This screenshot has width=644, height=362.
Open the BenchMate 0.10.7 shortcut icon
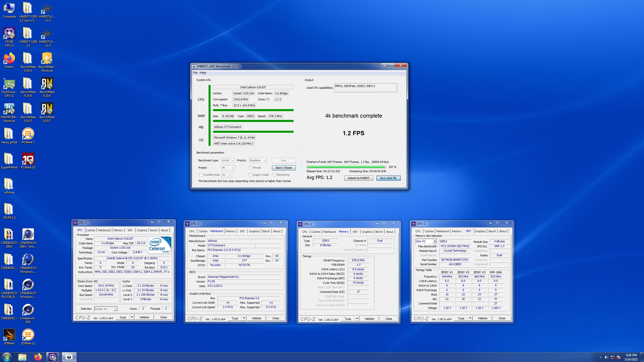(47, 113)
